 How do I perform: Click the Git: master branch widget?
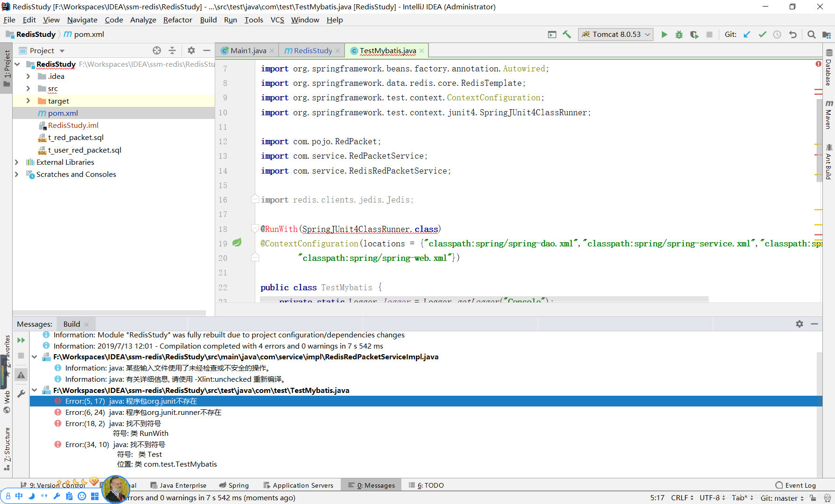point(782,498)
